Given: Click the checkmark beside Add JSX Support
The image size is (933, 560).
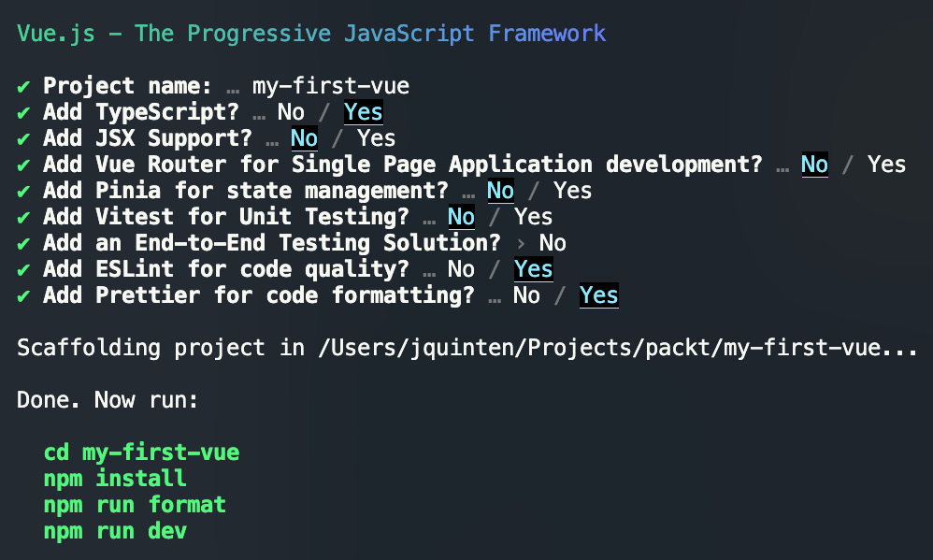Looking at the screenshot, I should point(23,140).
